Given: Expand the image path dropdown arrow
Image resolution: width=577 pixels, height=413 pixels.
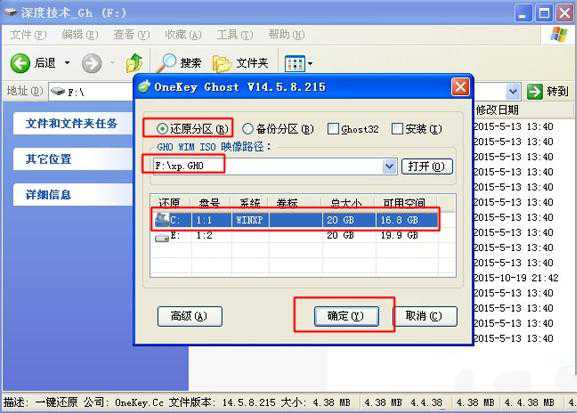Looking at the screenshot, I should click(390, 167).
